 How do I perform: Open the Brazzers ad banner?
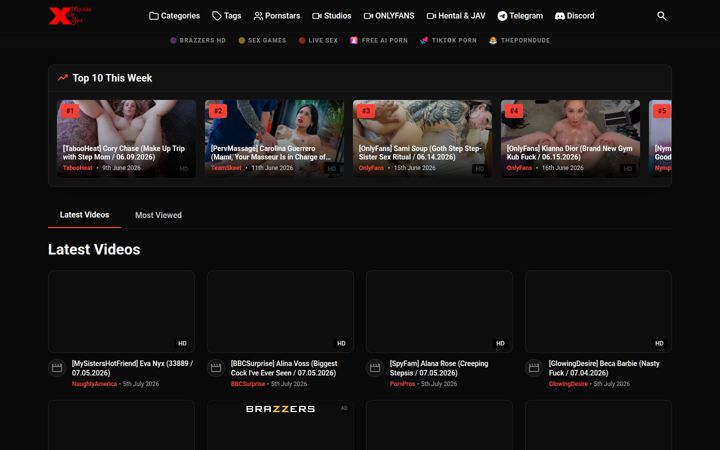[x=281, y=425]
